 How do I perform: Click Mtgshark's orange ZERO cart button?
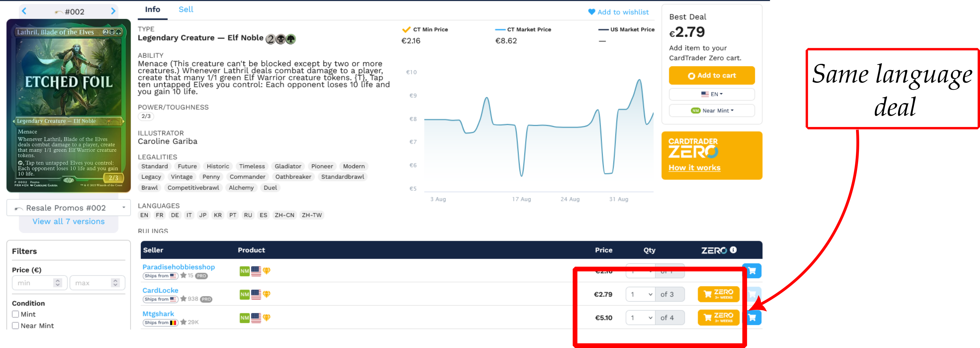(x=718, y=317)
